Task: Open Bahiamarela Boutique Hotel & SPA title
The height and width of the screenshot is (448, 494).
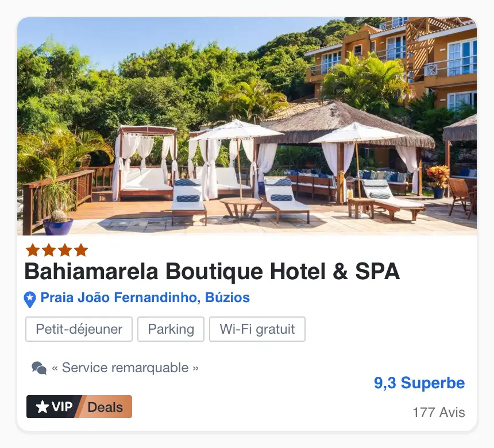Action: (213, 272)
